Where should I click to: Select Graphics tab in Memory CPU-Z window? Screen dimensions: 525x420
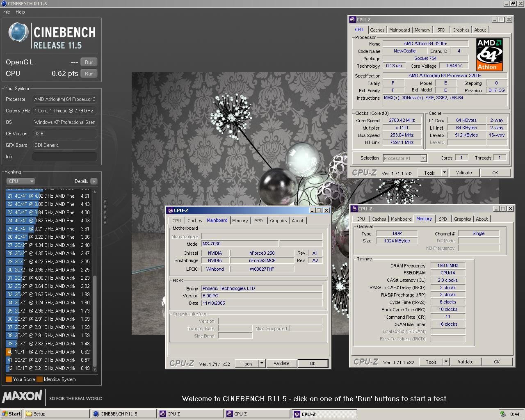462,219
